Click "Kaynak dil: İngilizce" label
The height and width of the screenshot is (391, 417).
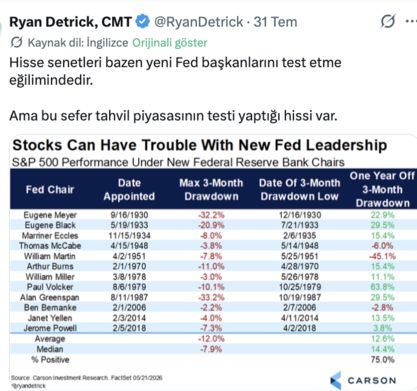pos(78,43)
